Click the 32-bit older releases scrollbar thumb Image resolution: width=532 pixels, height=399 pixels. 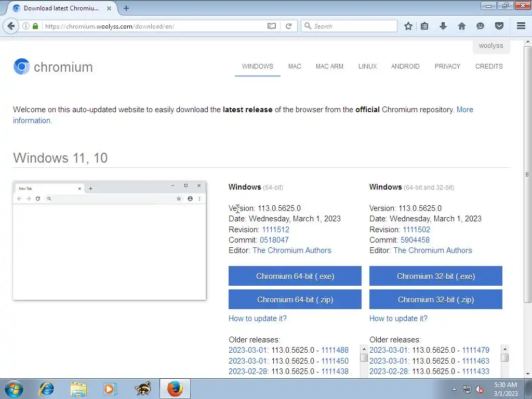pyautogui.click(x=505, y=358)
